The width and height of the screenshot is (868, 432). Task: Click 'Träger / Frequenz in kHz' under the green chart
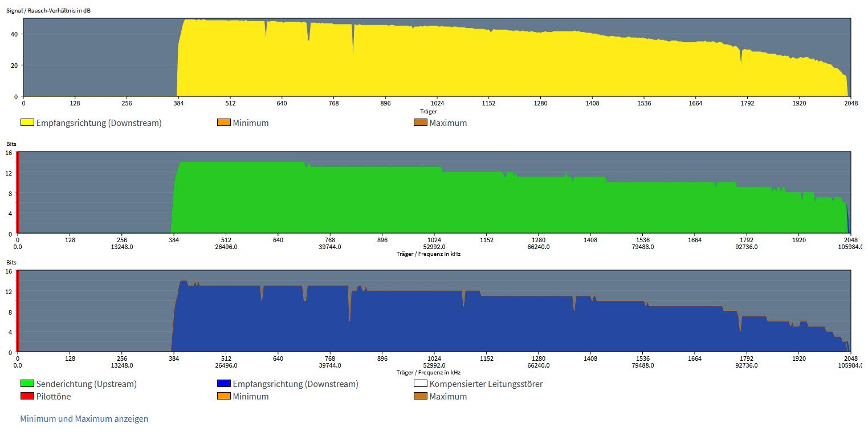coord(429,254)
